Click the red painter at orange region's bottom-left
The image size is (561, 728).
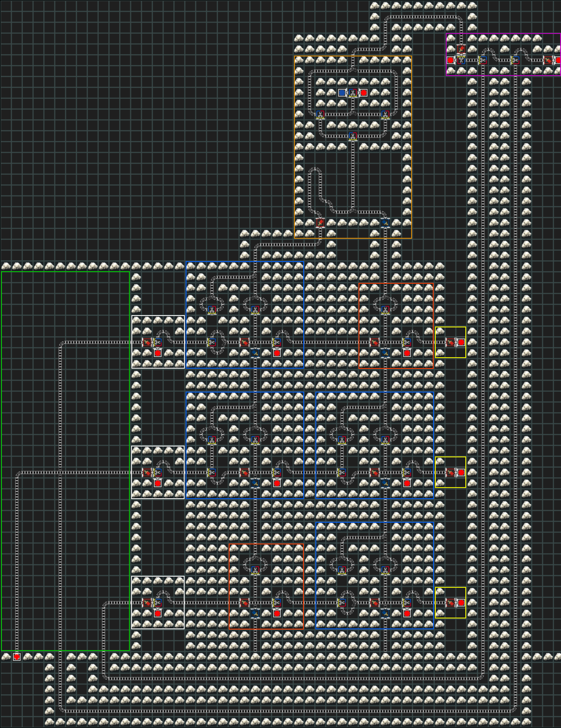point(320,222)
